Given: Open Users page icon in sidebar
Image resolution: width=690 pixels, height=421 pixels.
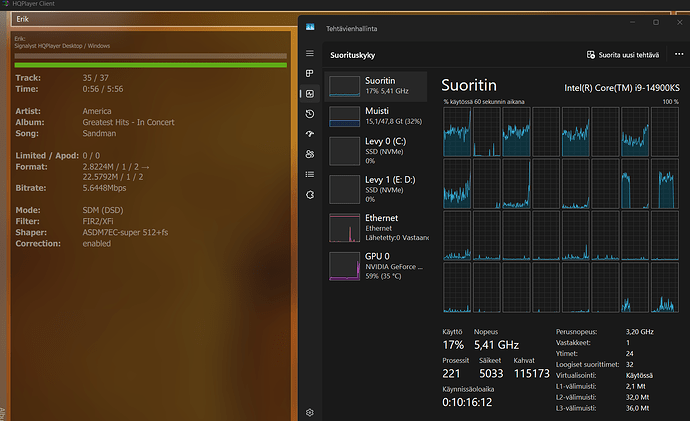Looking at the screenshot, I should (x=310, y=154).
